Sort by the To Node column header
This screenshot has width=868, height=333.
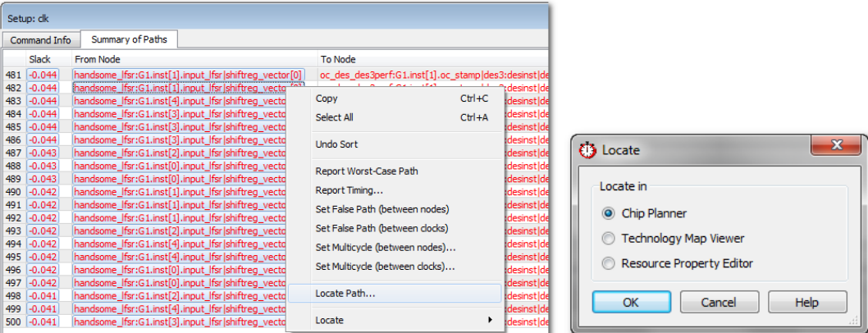click(433, 59)
